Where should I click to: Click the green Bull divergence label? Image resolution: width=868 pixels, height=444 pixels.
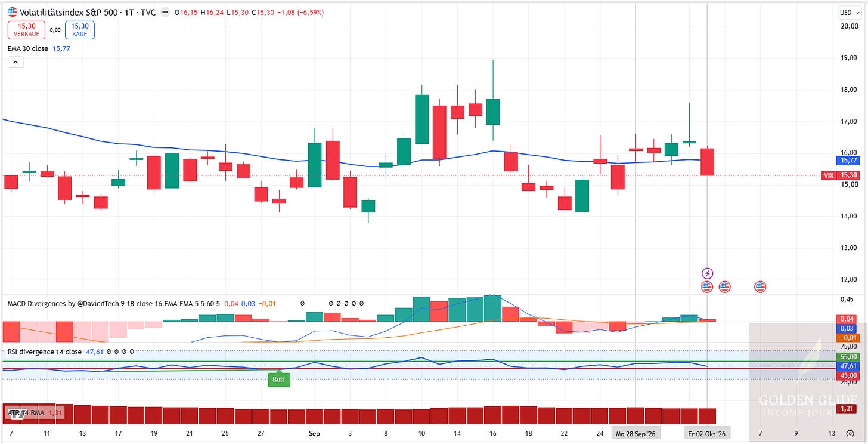(279, 379)
